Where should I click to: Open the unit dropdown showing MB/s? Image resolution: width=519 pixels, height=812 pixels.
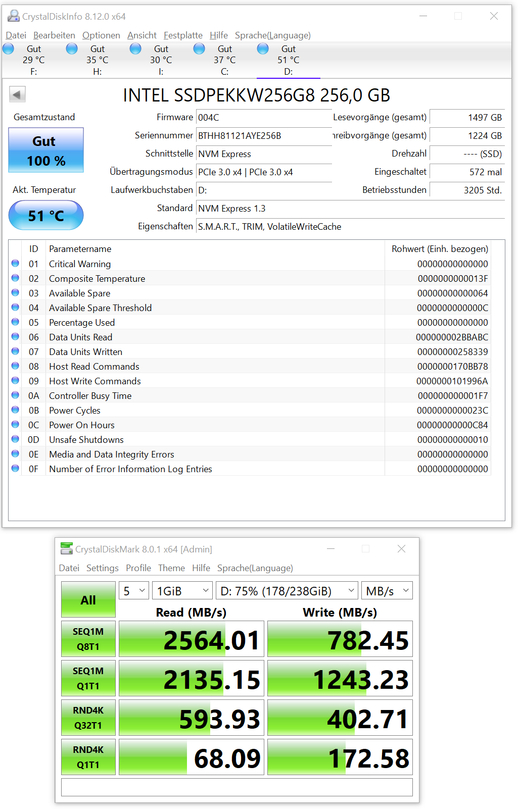[387, 590]
